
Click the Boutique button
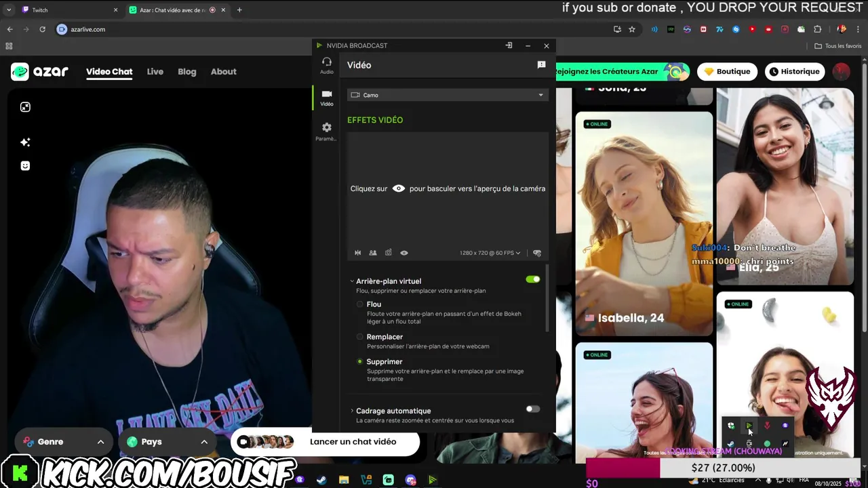(727, 71)
